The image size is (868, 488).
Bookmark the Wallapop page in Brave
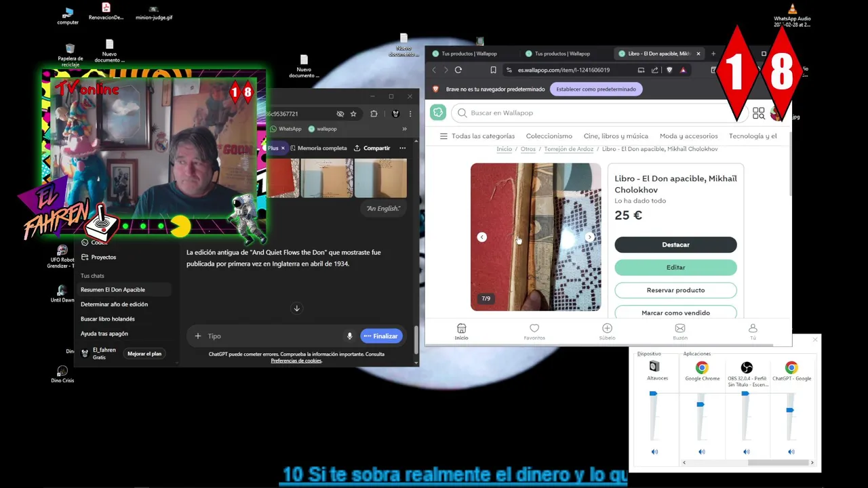[493, 70]
